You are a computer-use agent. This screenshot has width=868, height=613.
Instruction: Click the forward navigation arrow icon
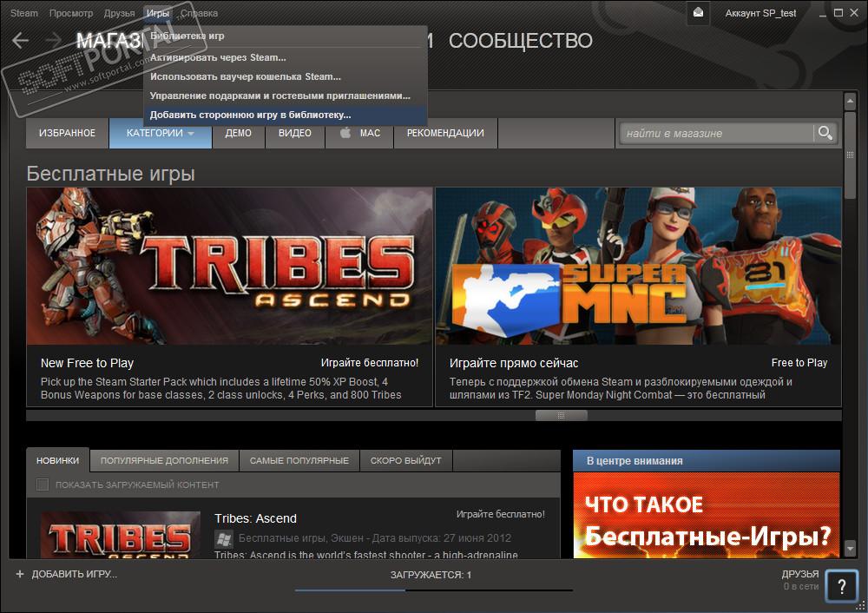[x=53, y=40]
